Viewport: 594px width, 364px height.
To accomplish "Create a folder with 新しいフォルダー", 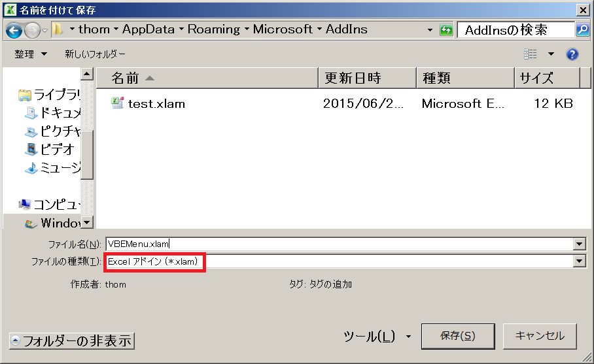I will coord(95,54).
